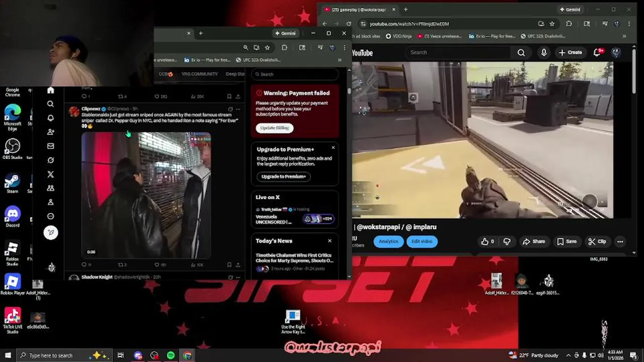Click the X search input field
Viewport: 644px width, 362px height.
[295, 74]
